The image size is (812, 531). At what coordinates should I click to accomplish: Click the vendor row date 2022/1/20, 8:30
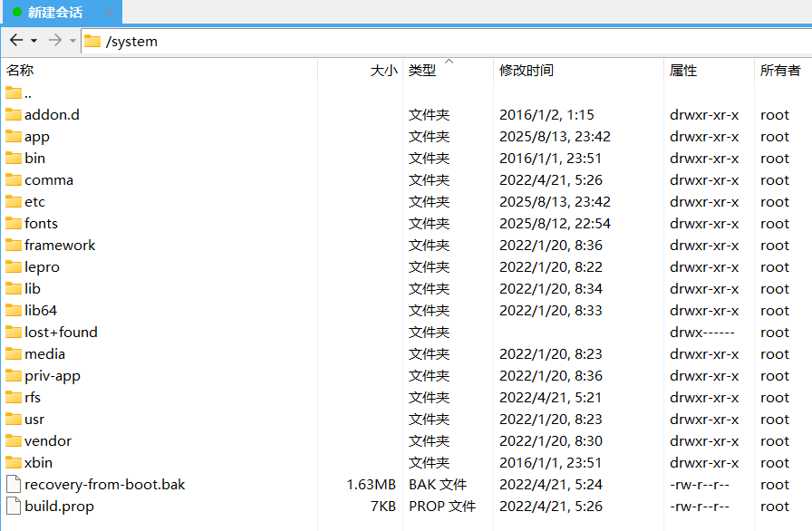click(550, 441)
